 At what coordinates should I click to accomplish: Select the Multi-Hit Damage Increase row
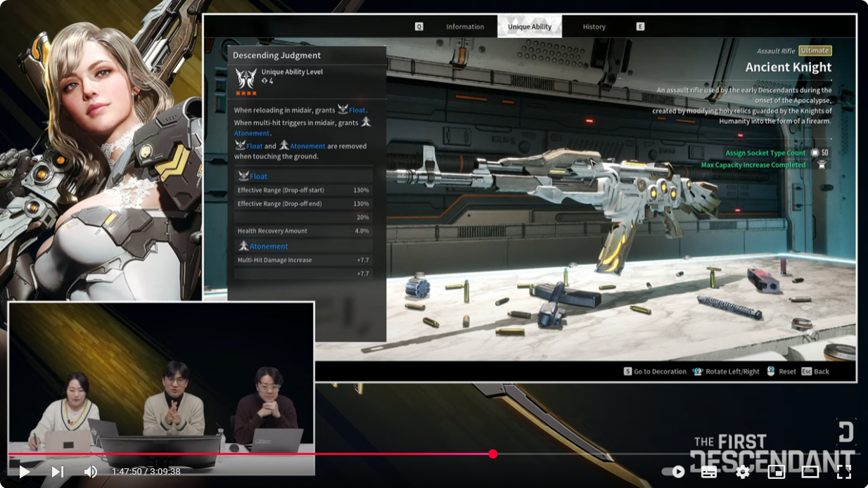(x=303, y=260)
